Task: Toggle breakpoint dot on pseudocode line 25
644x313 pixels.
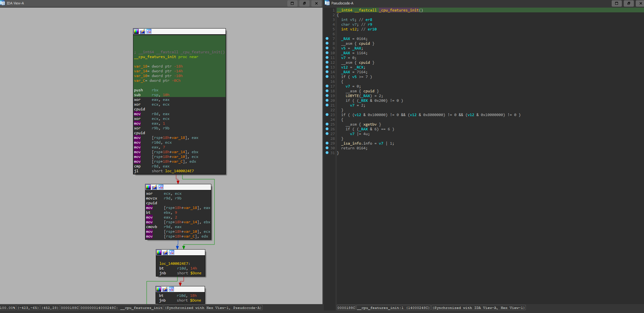Action: (327, 124)
